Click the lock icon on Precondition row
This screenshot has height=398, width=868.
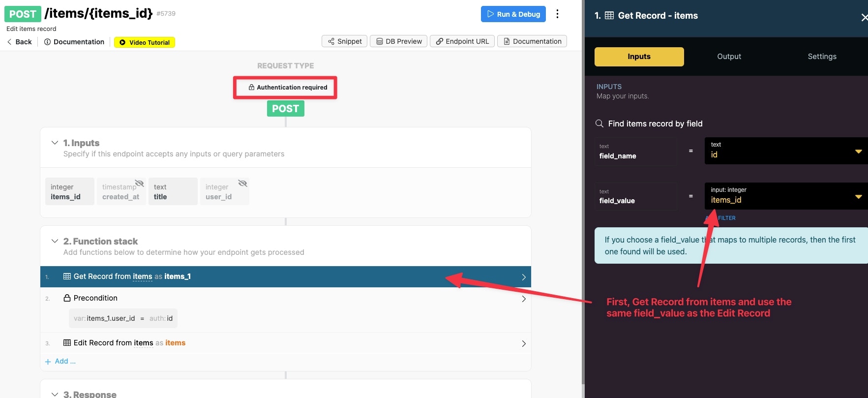67,298
